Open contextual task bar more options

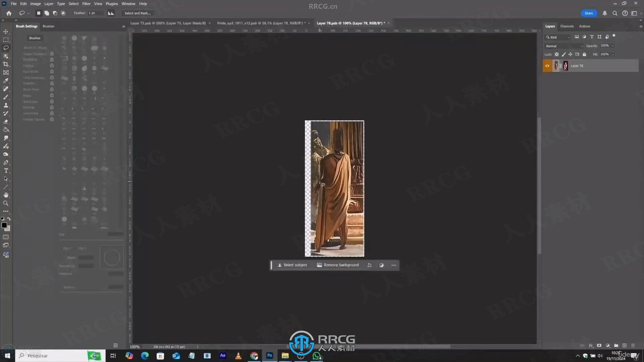[393, 265]
